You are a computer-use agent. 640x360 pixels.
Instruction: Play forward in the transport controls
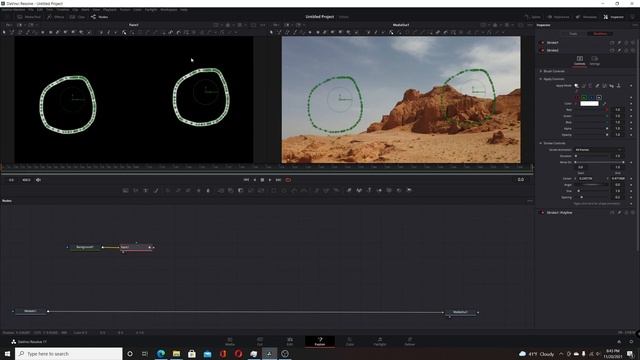270,180
